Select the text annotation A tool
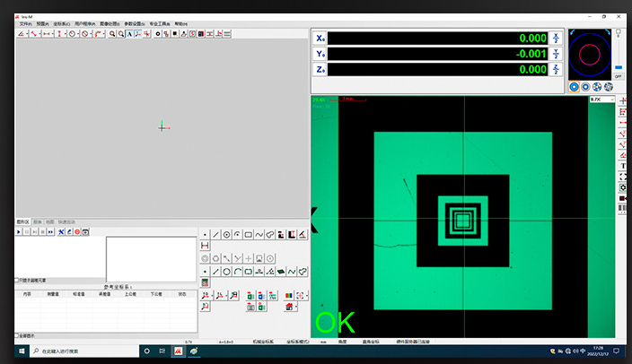Viewport: 632px width, 364px height. pos(128,34)
